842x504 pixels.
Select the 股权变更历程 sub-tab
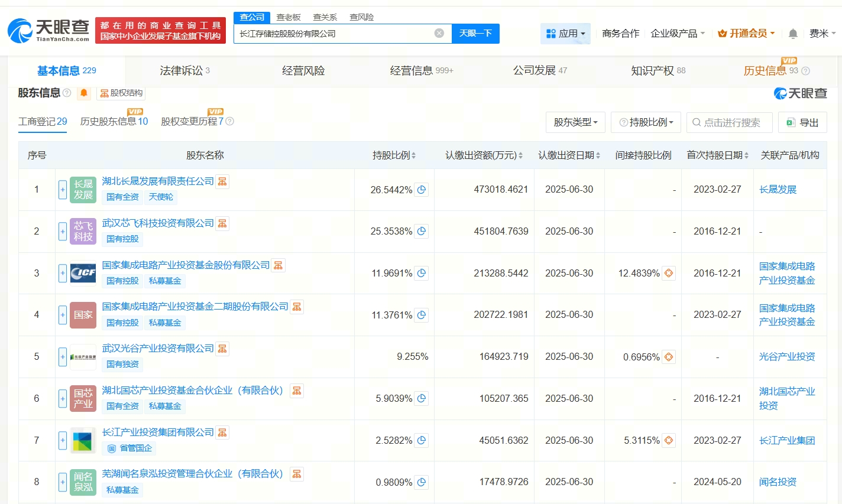click(x=192, y=121)
